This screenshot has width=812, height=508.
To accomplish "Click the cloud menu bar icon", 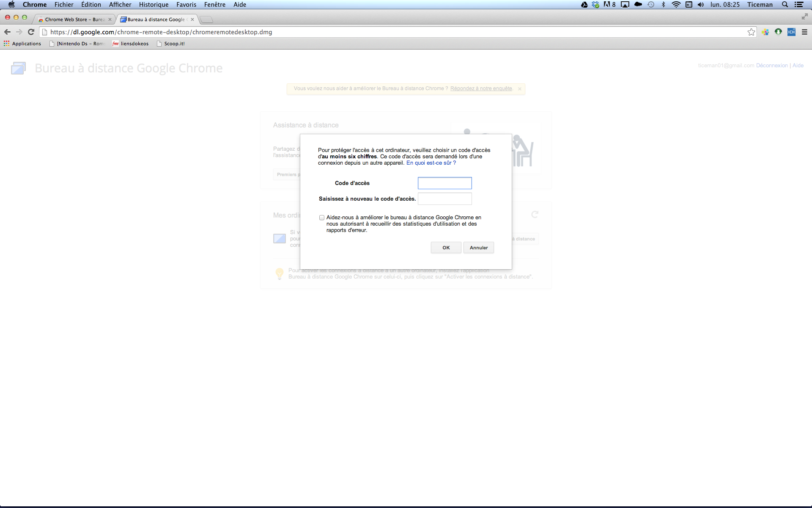I will pos(638,5).
